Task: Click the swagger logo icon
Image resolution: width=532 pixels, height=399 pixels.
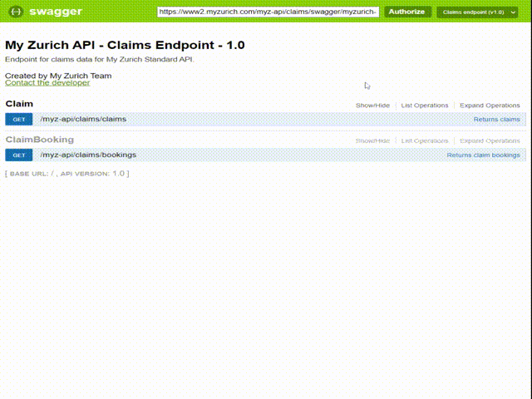Action: (x=16, y=12)
